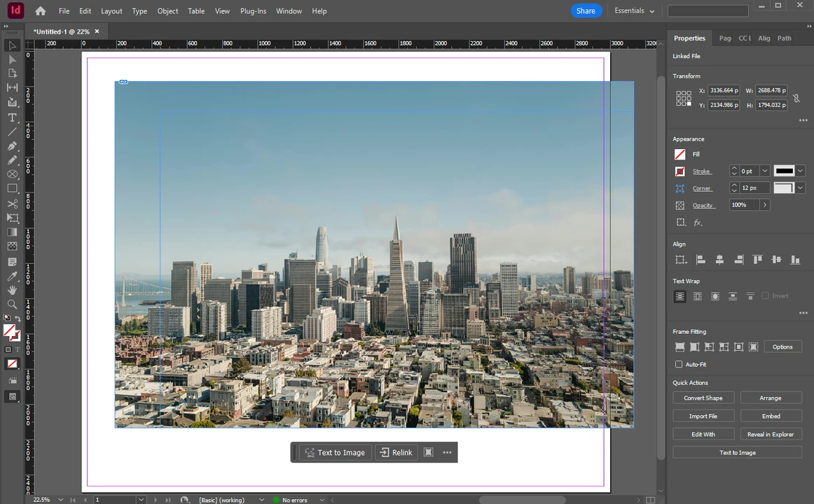Viewport: 814px width, 504px height.
Task: Open the Layout menu
Action: coord(111,11)
